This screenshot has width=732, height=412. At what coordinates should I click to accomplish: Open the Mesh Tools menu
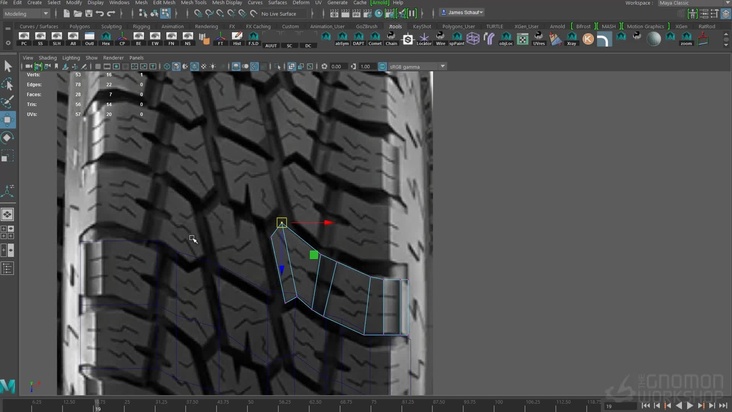pyautogui.click(x=193, y=3)
